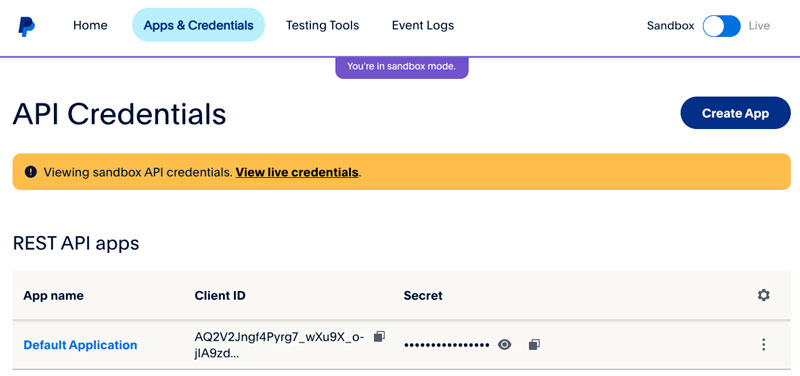This screenshot has height=376, width=800.
Task: Follow the View live credentials link
Action: 297,172
